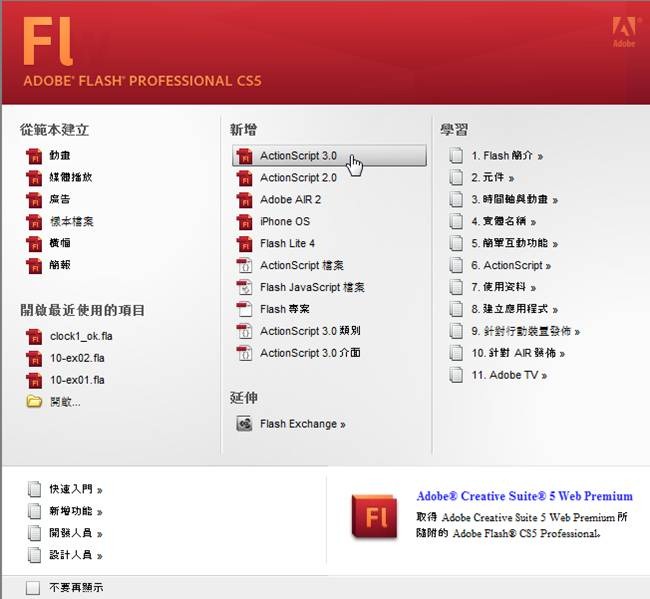
Task: Open recent file 10-ex01.fla
Action: (x=77, y=380)
